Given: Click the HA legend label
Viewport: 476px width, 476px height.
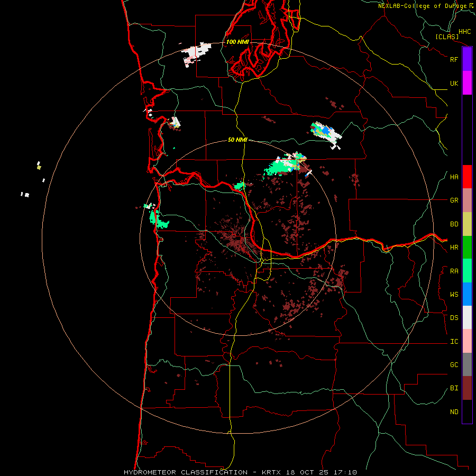Looking at the screenshot, I should [x=454, y=177].
